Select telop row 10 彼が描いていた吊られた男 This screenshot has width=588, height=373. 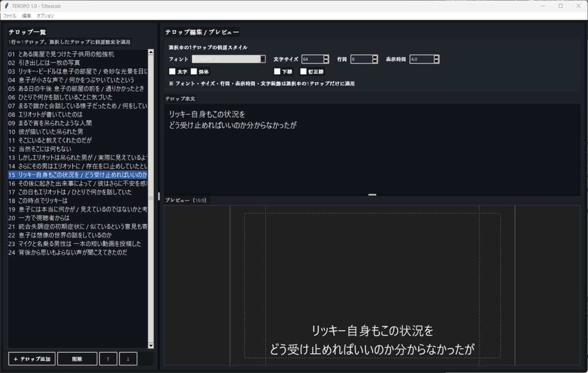78,132
